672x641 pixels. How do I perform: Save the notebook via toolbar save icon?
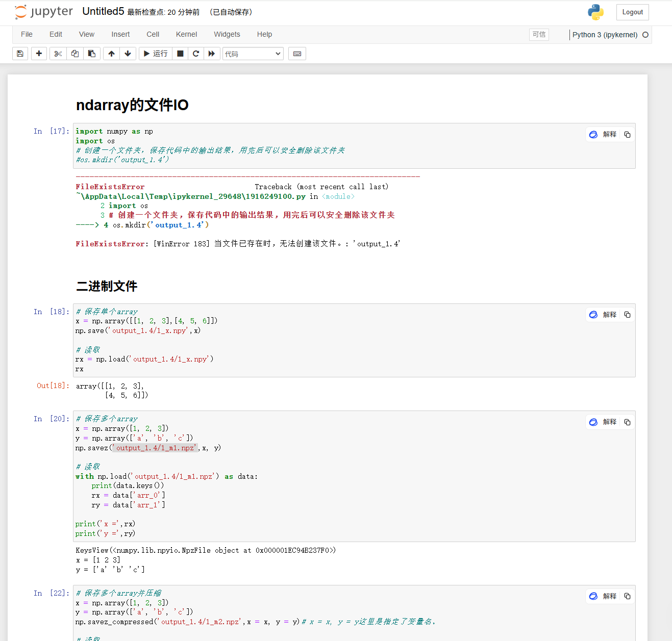coord(20,53)
